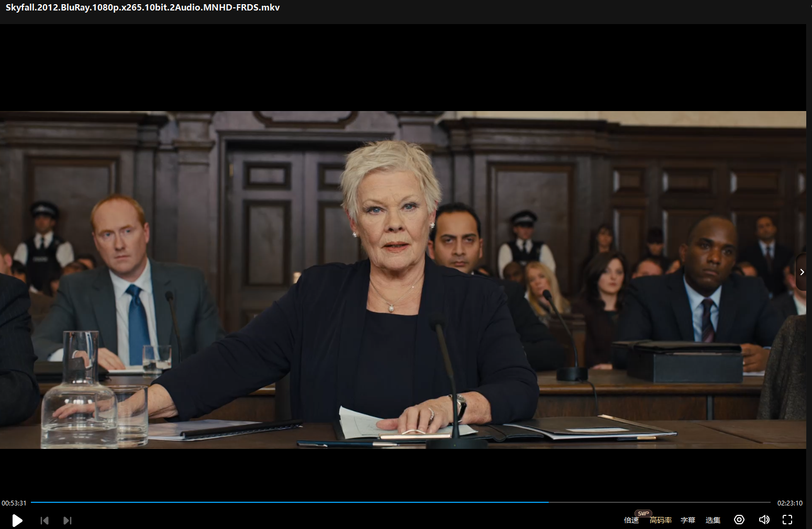Click the Skyfall file name title

coord(142,7)
